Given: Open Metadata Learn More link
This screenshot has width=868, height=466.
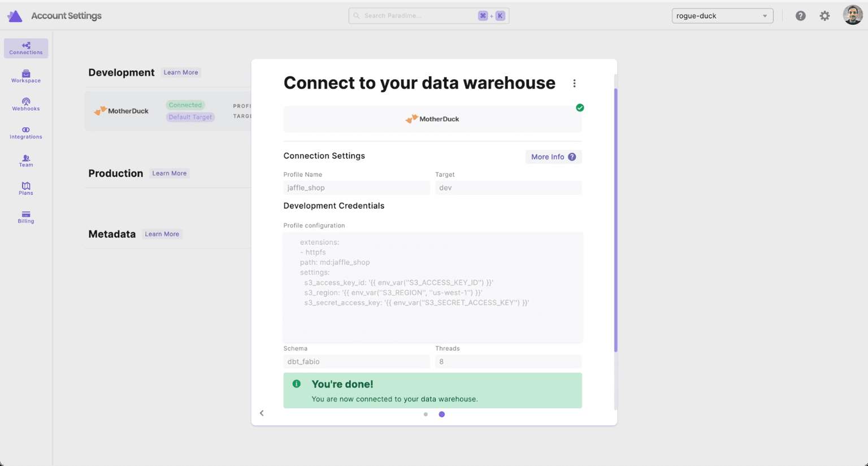Looking at the screenshot, I should 162,234.
